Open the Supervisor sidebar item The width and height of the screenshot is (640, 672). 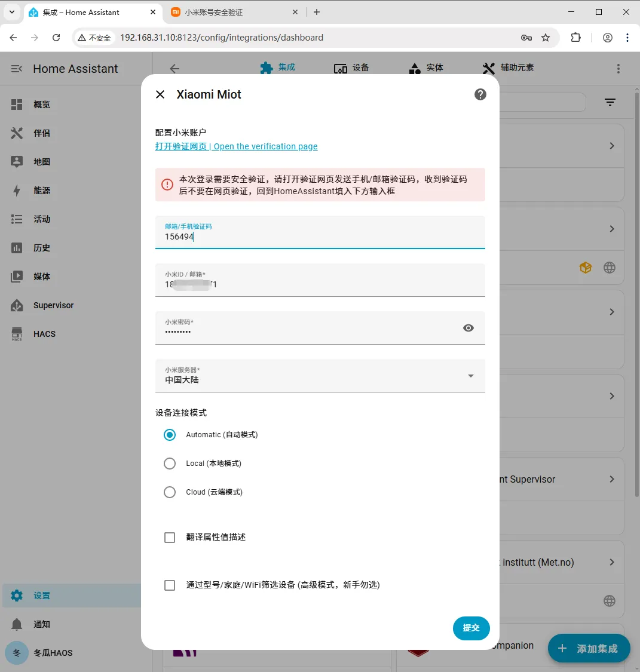(x=71, y=305)
